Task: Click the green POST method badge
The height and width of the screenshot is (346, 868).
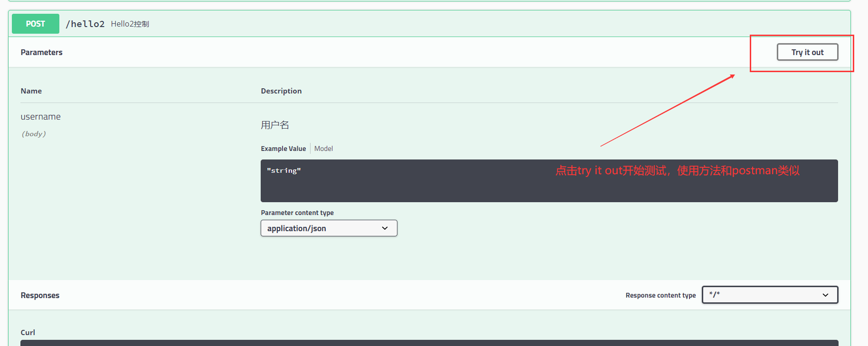Action: pyautogui.click(x=36, y=24)
